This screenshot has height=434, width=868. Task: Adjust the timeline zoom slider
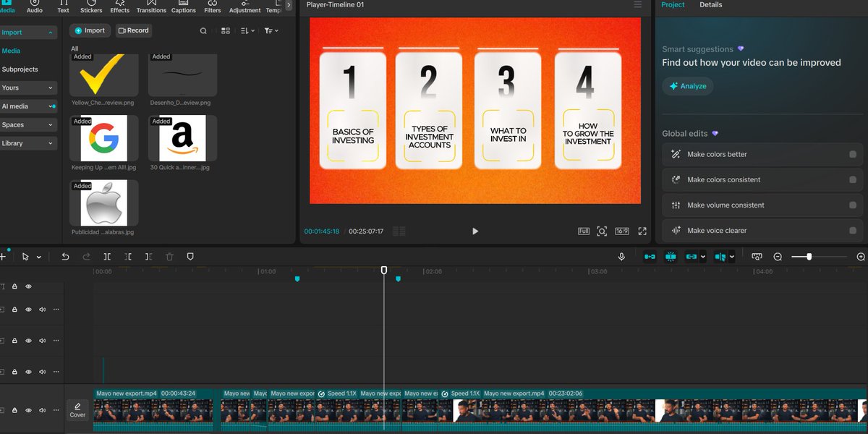click(809, 257)
